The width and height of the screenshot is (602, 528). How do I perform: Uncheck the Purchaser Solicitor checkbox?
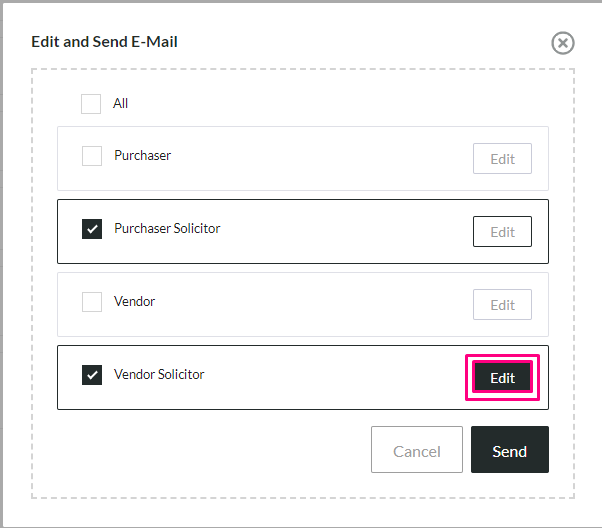point(92,229)
